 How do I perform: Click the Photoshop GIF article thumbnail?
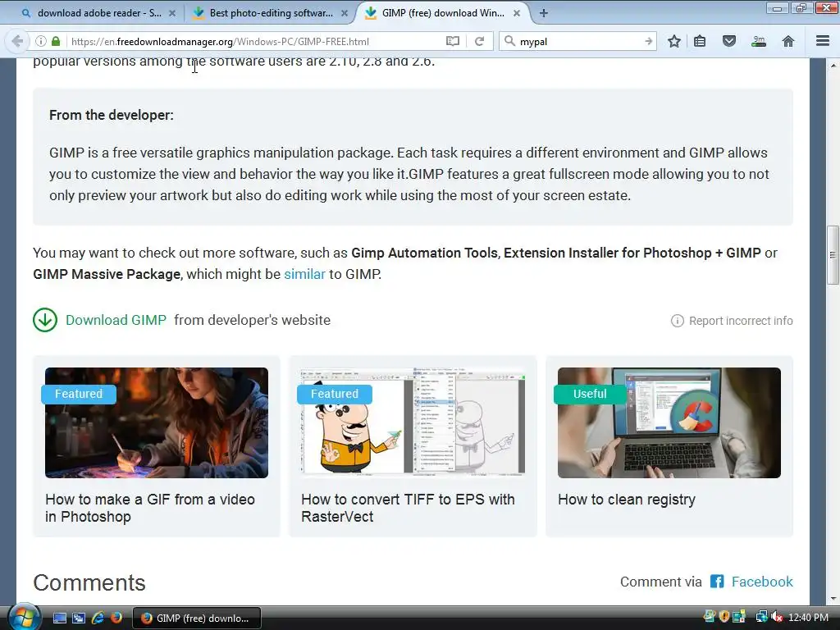pyautogui.click(x=157, y=422)
